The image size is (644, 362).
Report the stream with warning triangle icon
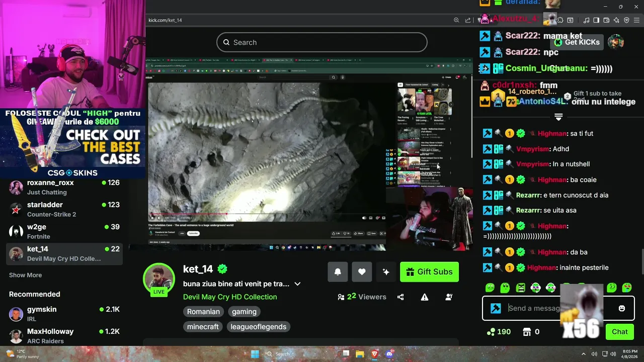click(425, 297)
